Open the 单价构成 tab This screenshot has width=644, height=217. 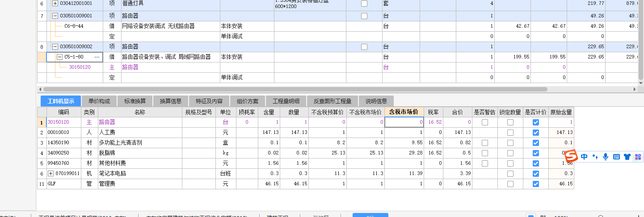99,101
